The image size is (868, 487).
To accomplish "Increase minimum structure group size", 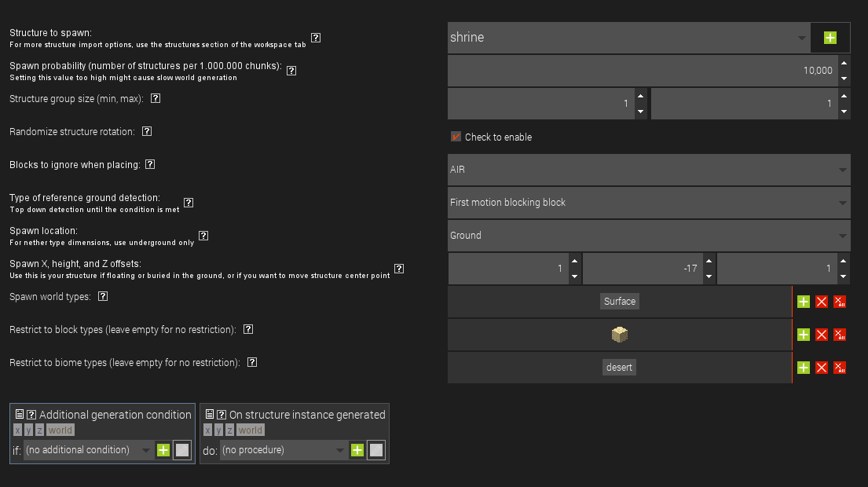I will click(640, 96).
